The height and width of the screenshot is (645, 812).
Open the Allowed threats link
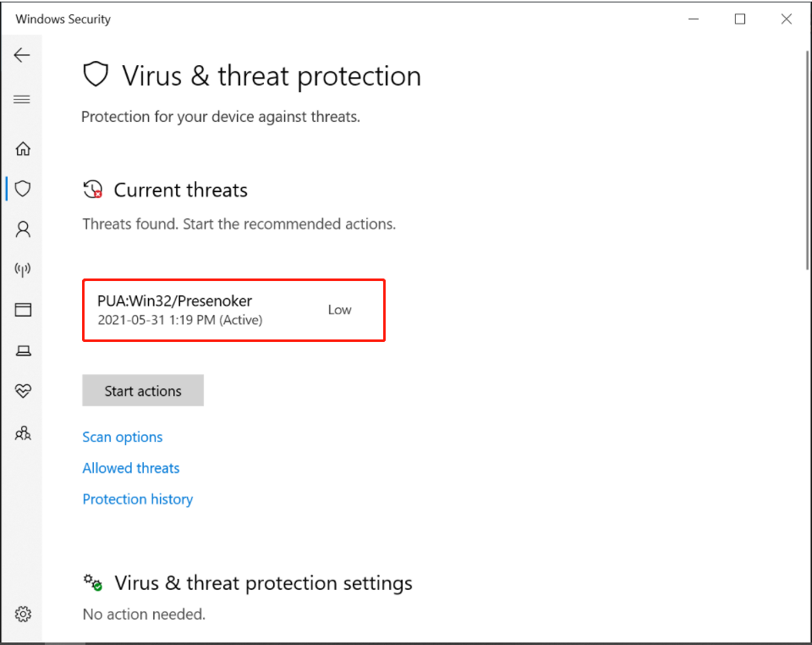131,468
